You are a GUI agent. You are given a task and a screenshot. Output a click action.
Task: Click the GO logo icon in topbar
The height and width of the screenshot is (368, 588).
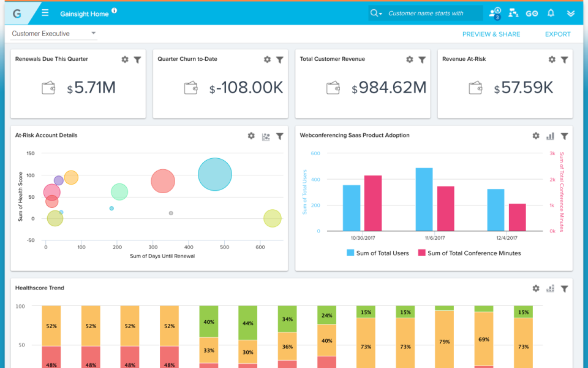click(532, 12)
